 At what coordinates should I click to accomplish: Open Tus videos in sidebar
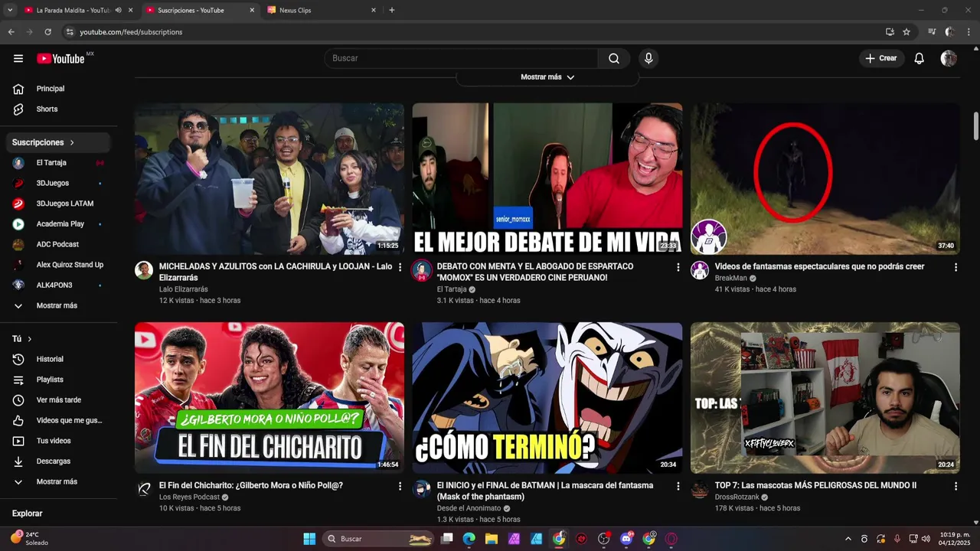(x=59, y=441)
